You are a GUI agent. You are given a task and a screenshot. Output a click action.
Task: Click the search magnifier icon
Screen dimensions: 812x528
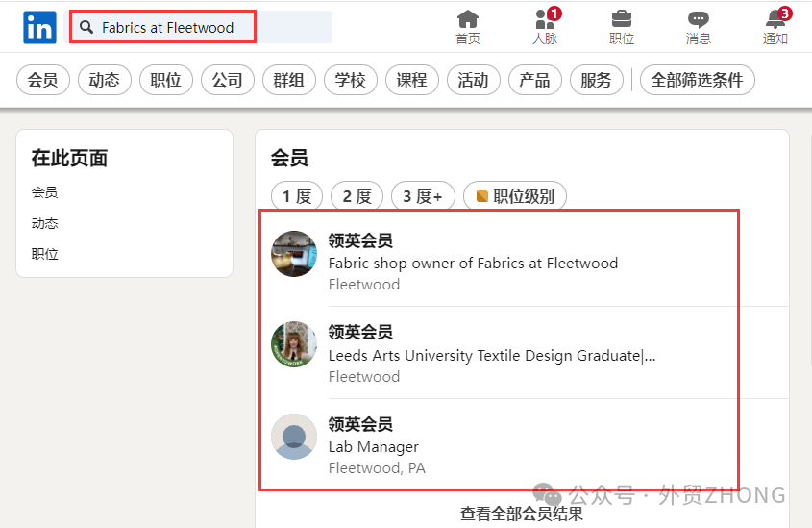point(86,27)
